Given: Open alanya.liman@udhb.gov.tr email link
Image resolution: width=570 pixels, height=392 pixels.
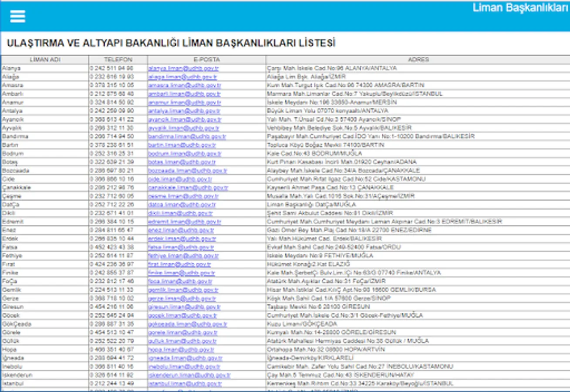Looking at the screenshot, I should (x=183, y=68).
